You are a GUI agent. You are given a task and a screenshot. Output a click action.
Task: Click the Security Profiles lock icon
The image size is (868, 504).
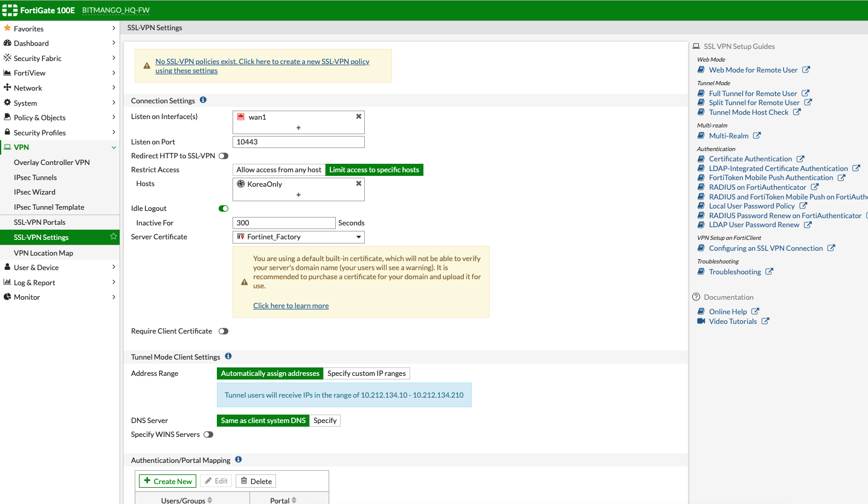coord(7,132)
